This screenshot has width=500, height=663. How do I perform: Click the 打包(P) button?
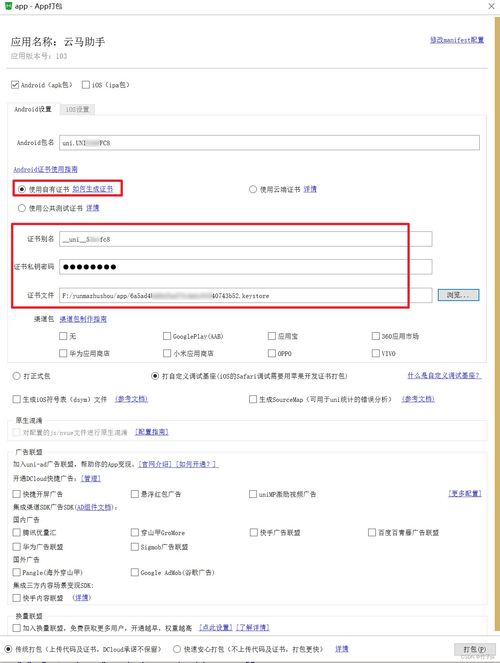pyautogui.click(x=474, y=649)
